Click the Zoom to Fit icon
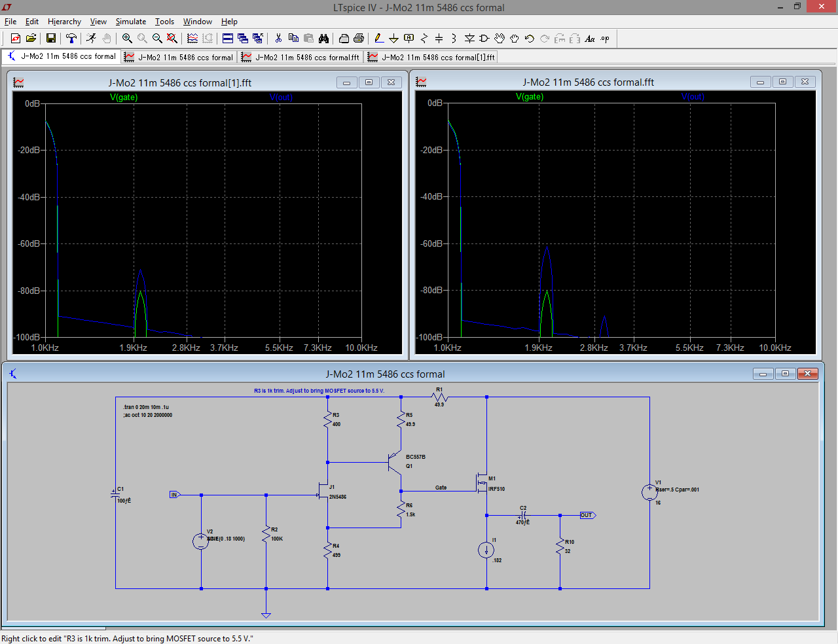Viewport: 838px width, 644px height. 172,39
